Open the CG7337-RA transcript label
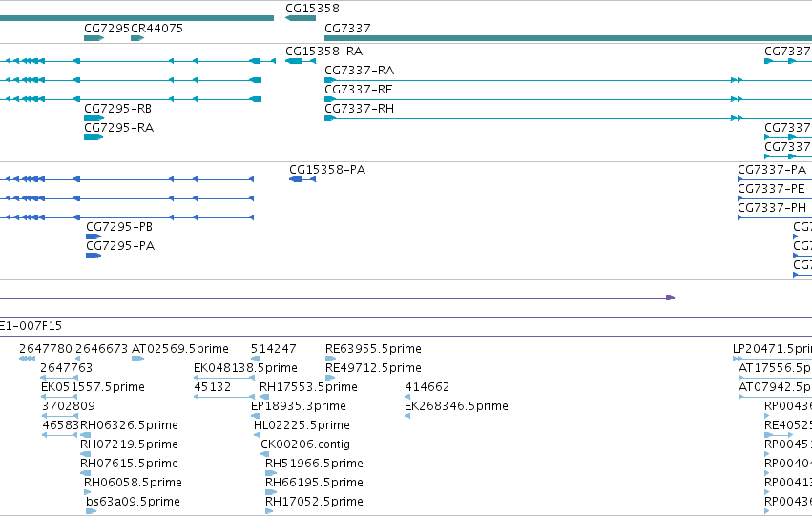 pyautogui.click(x=360, y=71)
